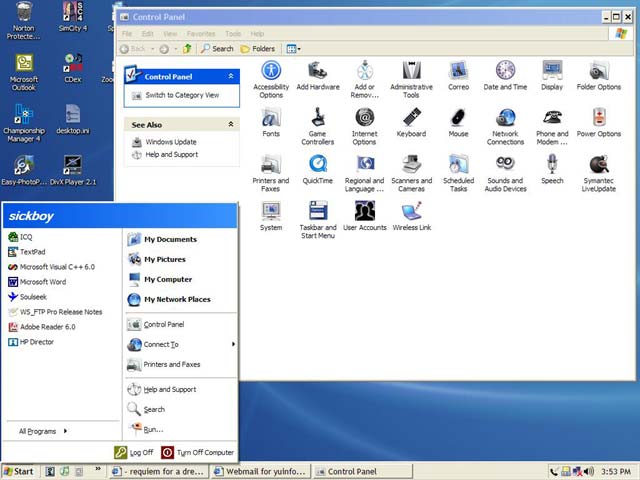Open the Back button history dropdown arrow

click(x=152, y=49)
